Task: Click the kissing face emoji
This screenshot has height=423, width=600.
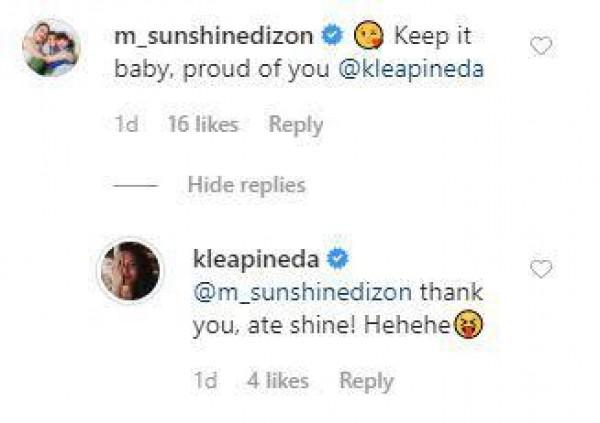Action: tap(369, 37)
